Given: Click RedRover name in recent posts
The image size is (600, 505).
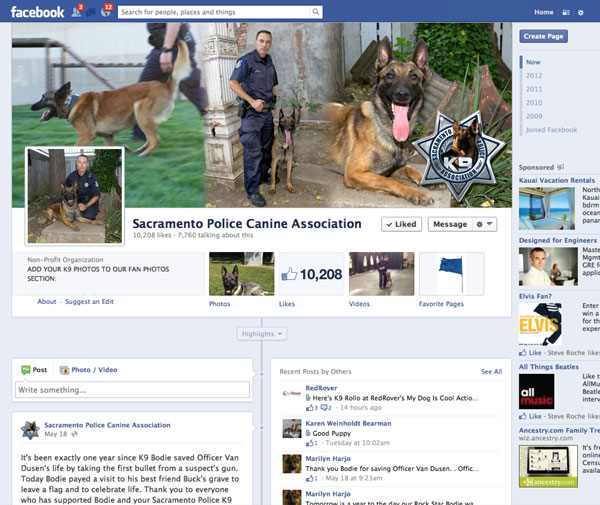Looking at the screenshot, I should [x=321, y=388].
